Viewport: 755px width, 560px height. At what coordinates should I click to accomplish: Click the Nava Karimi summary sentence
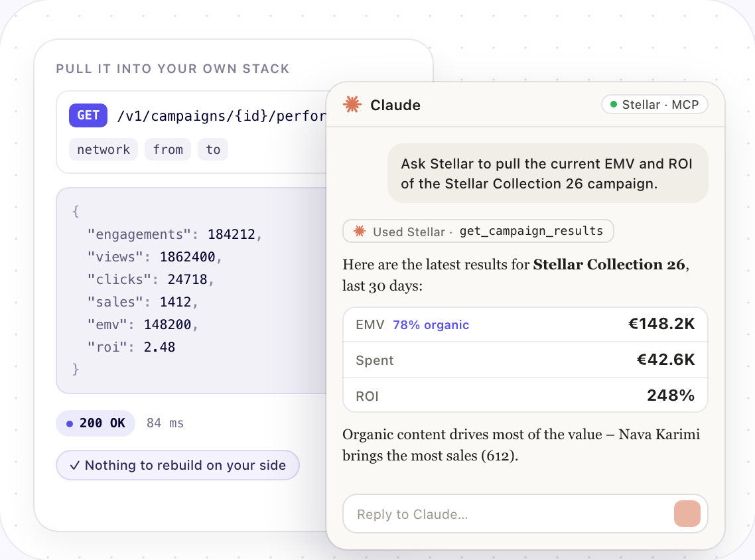(x=521, y=445)
